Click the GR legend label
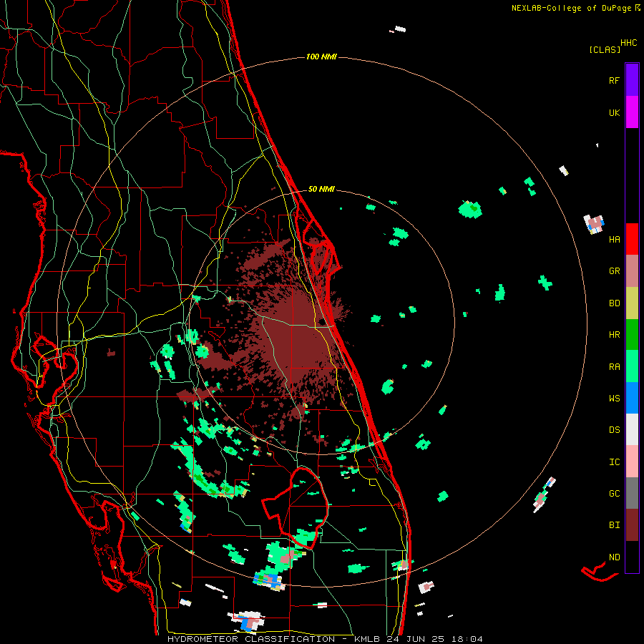Screen dimensions: 644x644 (614, 271)
